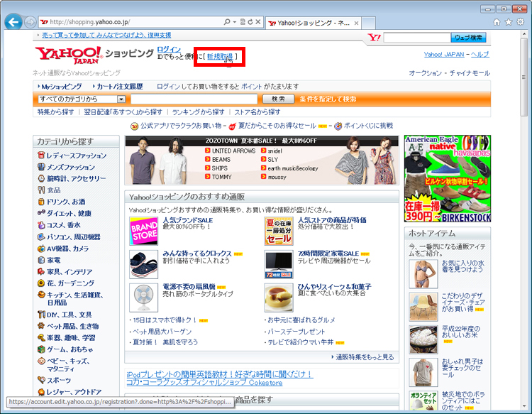
Task: Click the コスメ、香水 category icon
Action: point(41,225)
